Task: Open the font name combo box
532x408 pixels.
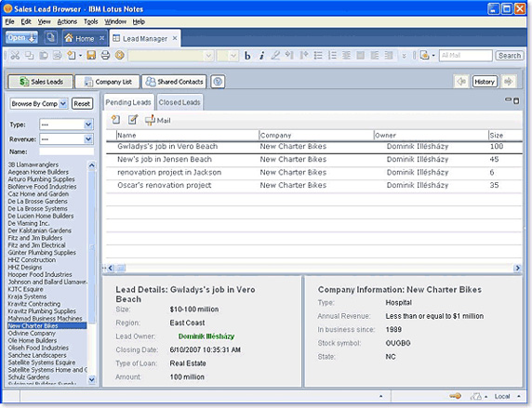Action: point(171,56)
